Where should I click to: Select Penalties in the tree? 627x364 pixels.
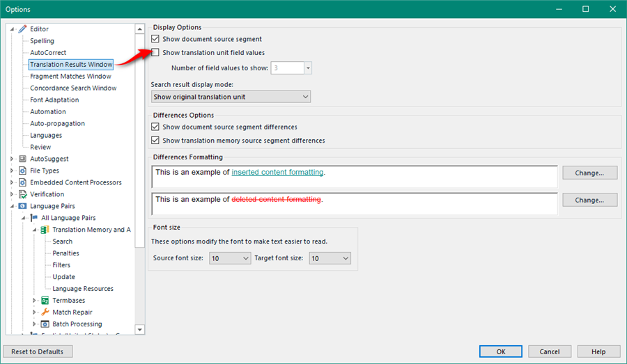(x=66, y=253)
